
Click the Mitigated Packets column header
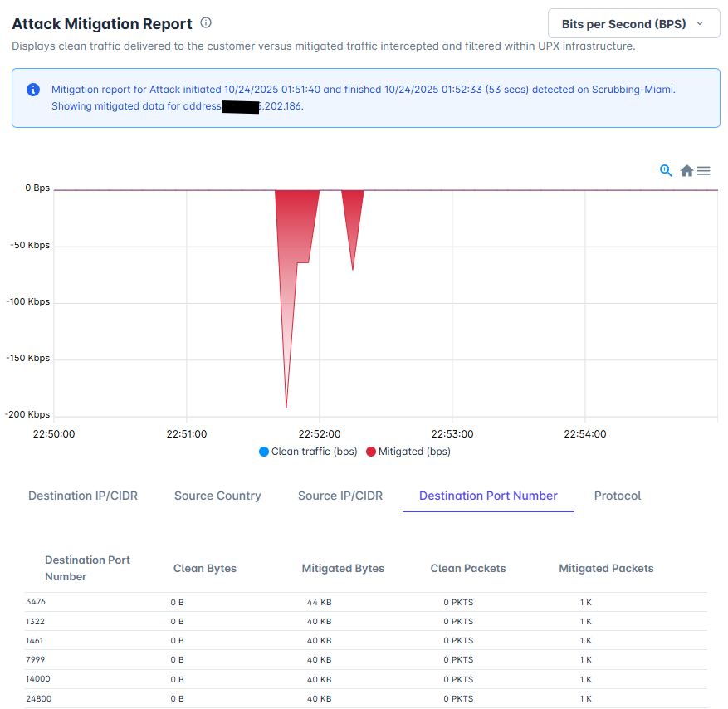pyautogui.click(x=606, y=569)
